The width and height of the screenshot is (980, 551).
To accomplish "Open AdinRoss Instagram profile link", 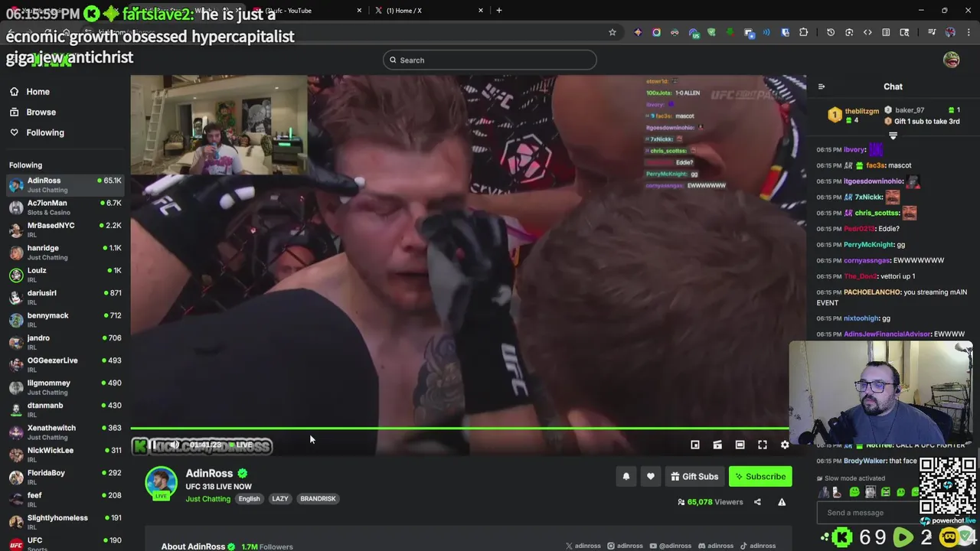I will (x=626, y=546).
